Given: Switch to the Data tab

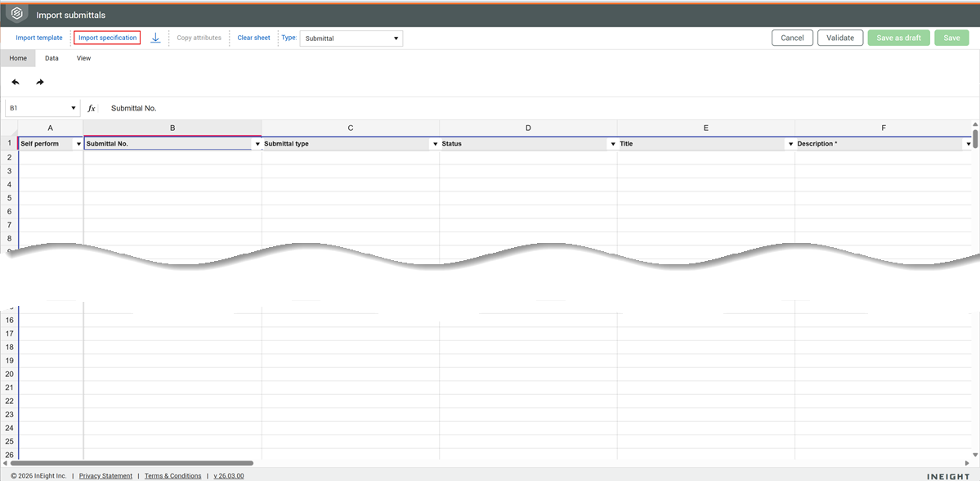Looking at the screenshot, I should click(51, 58).
